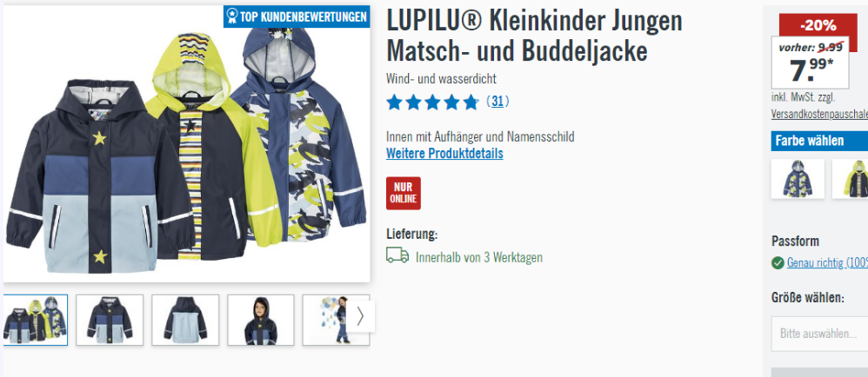Click the green checkmark Passform icon
The width and height of the screenshot is (868, 377).
tap(778, 262)
